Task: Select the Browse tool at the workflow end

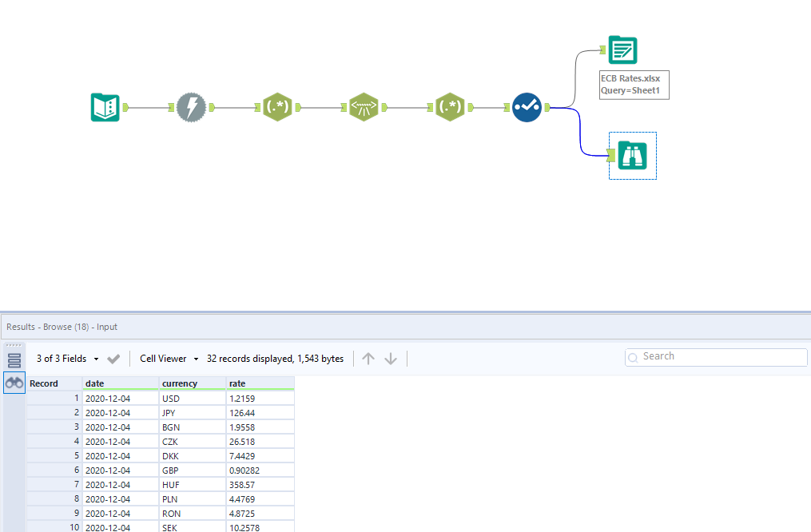Action: pos(632,156)
